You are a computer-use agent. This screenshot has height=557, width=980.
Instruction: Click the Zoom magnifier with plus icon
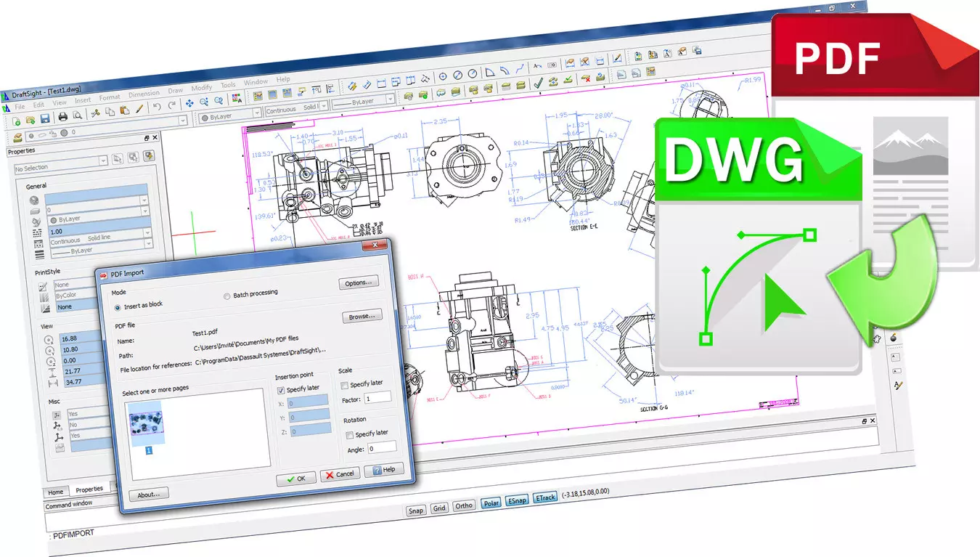coord(205,102)
